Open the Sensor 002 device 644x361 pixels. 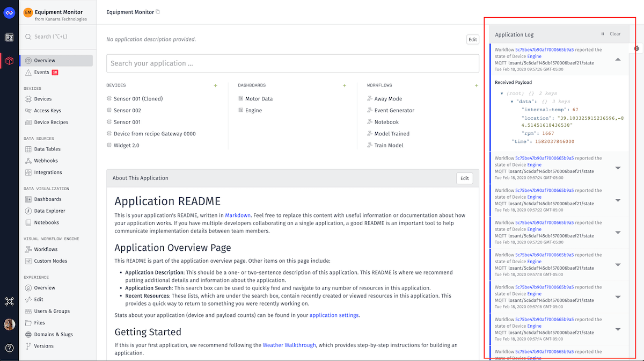tap(127, 111)
